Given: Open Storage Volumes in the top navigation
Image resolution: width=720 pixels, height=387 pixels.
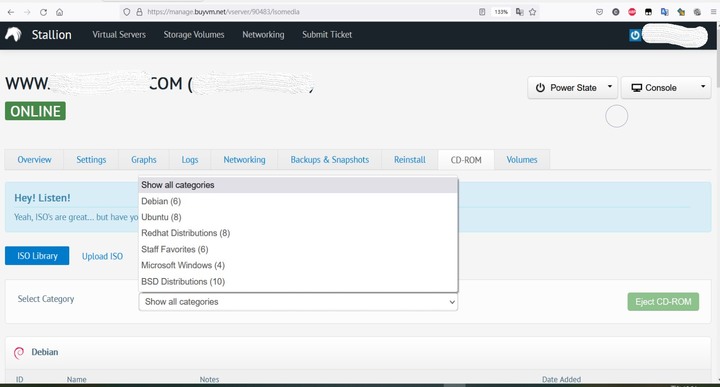Looking at the screenshot, I should 194,34.
